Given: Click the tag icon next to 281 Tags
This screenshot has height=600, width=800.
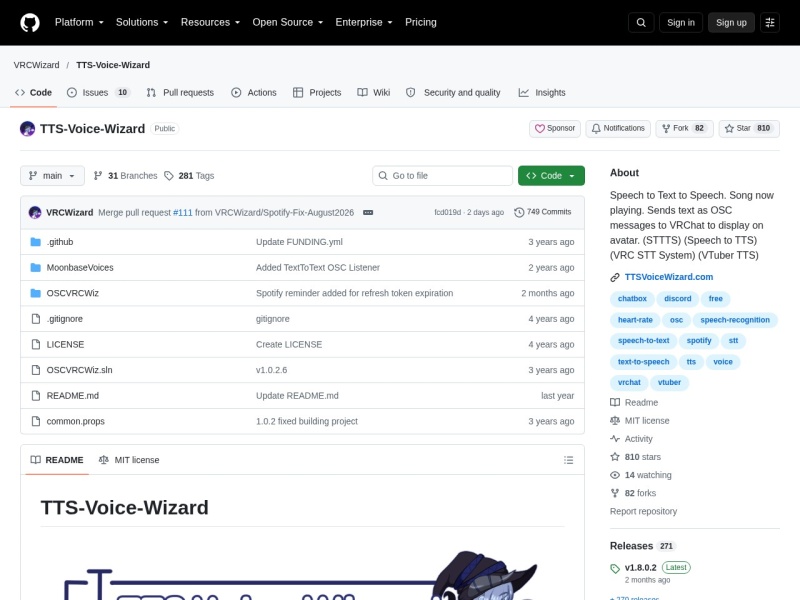Looking at the screenshot, I should (x=169, y=176).
